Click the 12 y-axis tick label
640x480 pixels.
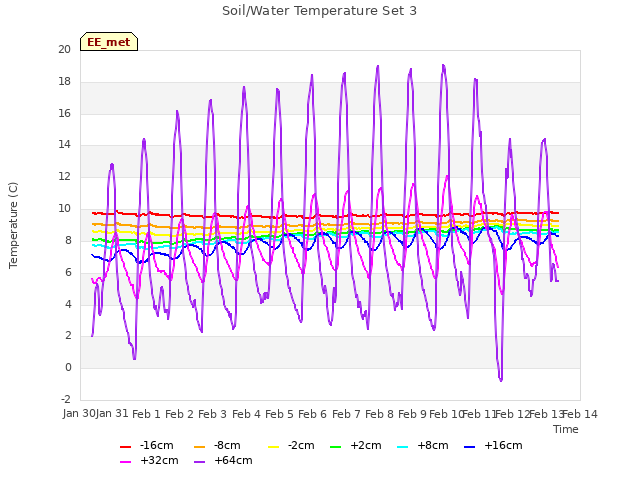[x=64, y=176]
